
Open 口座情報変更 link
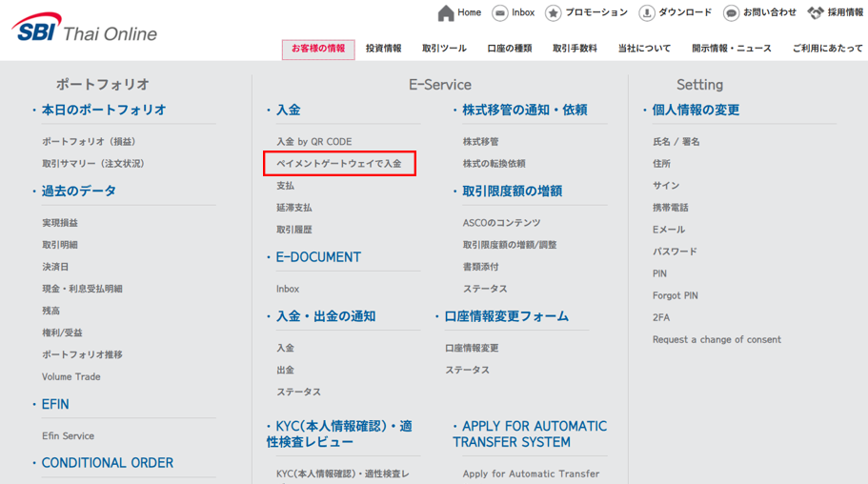coord(472,349)
